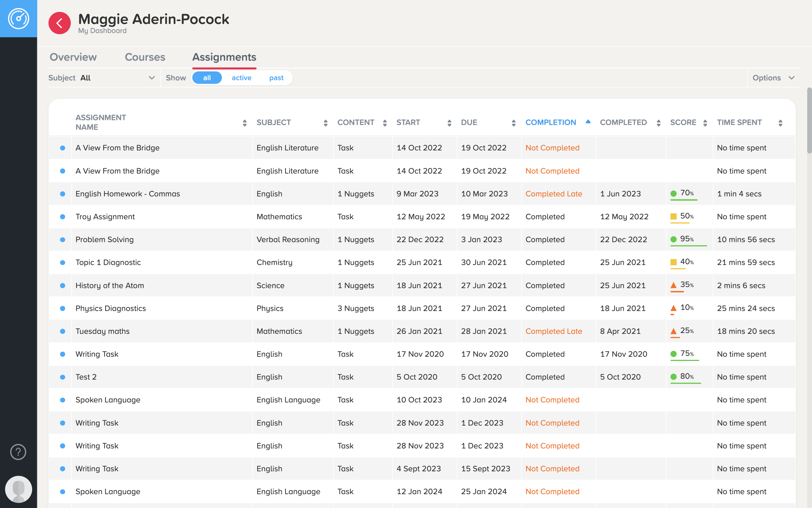Click the Chemistry subject cell
This screenshot has height=508, width=812.
coord(274,262)
